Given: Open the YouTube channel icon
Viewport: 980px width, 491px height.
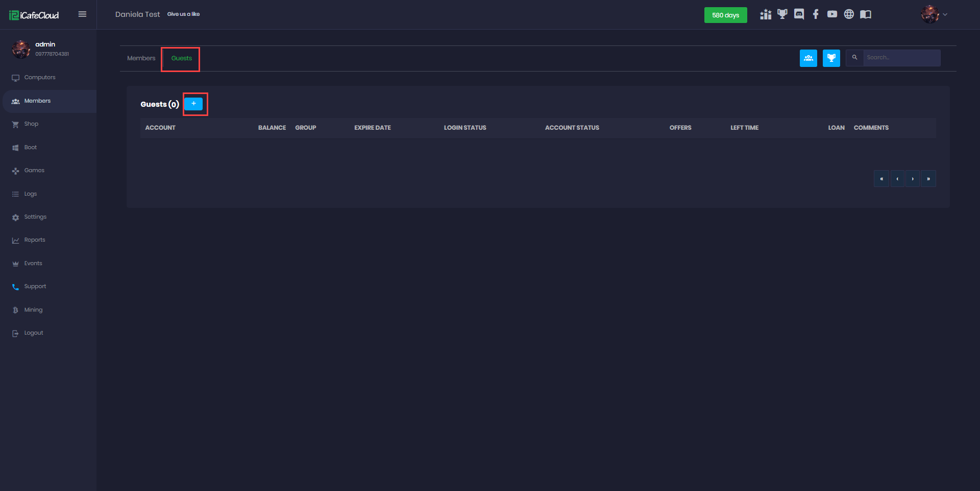Looking at the screenshot, I should [x=832, y=14].
